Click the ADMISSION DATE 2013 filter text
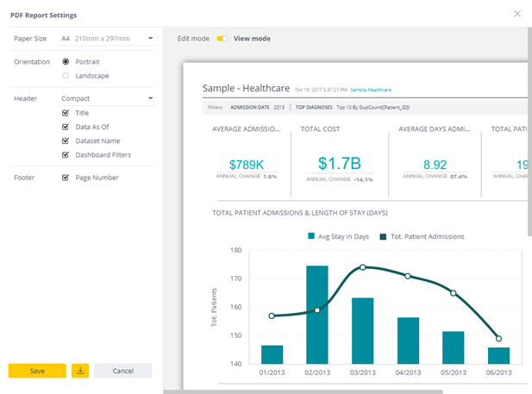Image resolution: width=532 pixels, height=394 pixels. (x=258, y=108)
